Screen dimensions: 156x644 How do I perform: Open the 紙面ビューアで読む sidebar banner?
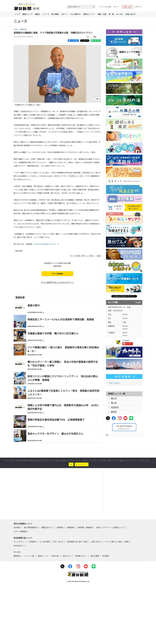tap(124, 52)
